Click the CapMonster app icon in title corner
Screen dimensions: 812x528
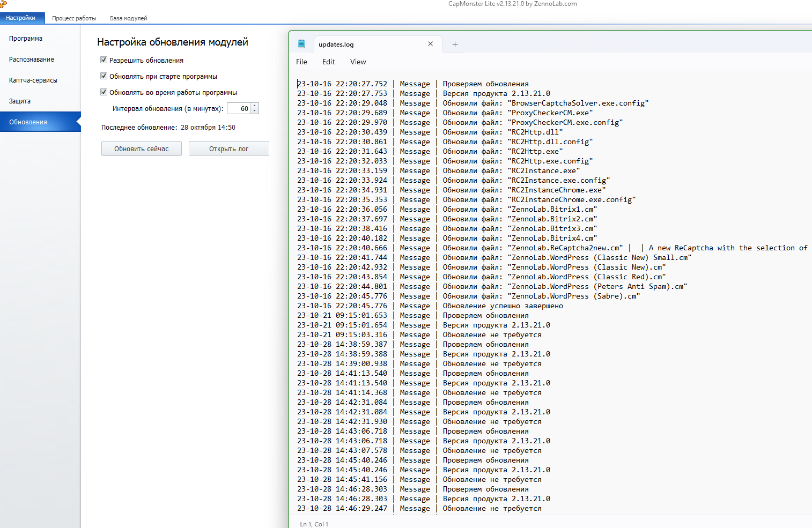point(3,4)
